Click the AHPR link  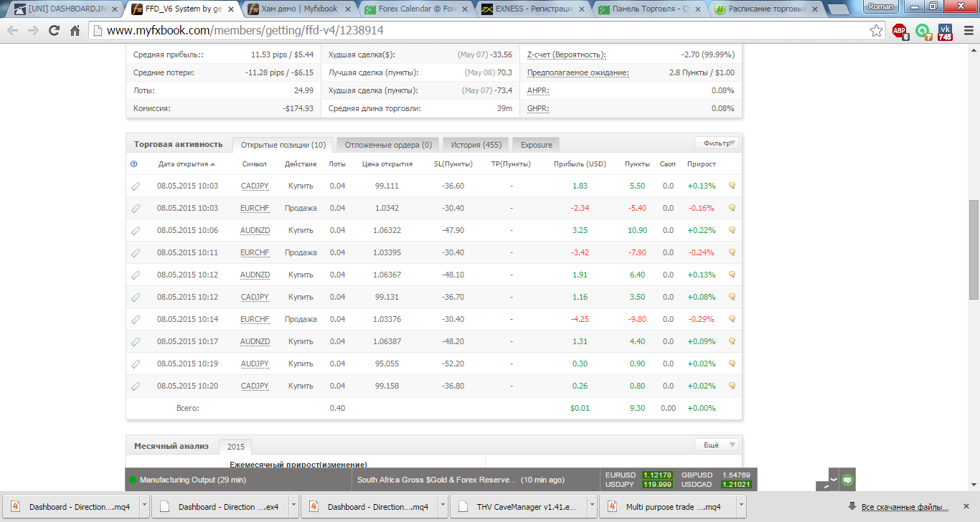tap(538, 90)
